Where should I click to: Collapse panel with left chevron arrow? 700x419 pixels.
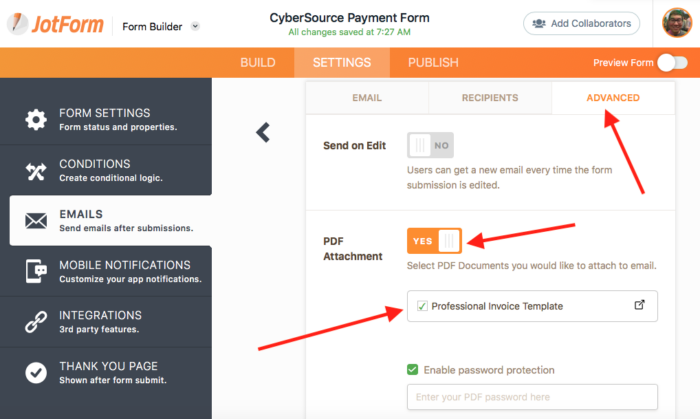point(263,132)
